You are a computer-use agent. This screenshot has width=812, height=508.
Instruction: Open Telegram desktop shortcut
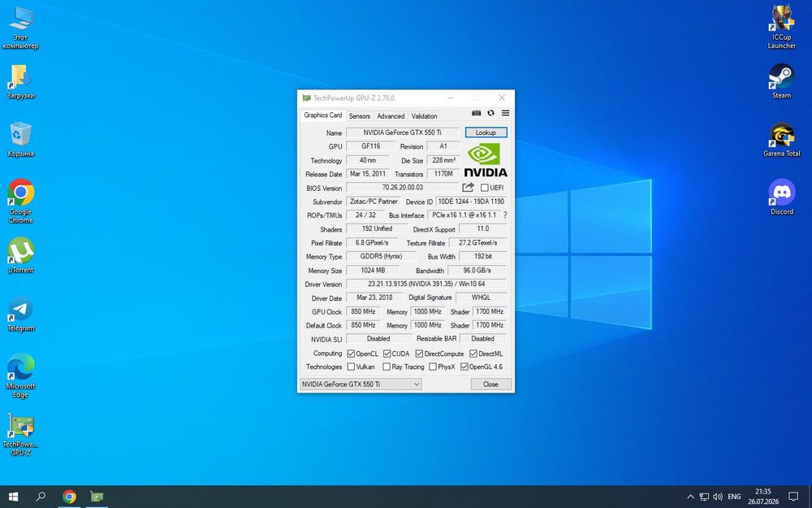pyautogui.click(x=21, y=314)
